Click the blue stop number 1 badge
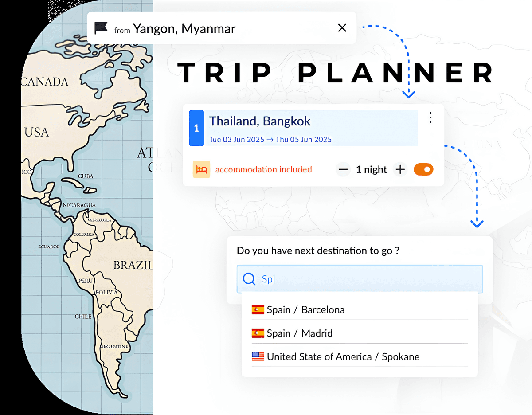Viewport: 532px width, 415px height. (196, 128)
